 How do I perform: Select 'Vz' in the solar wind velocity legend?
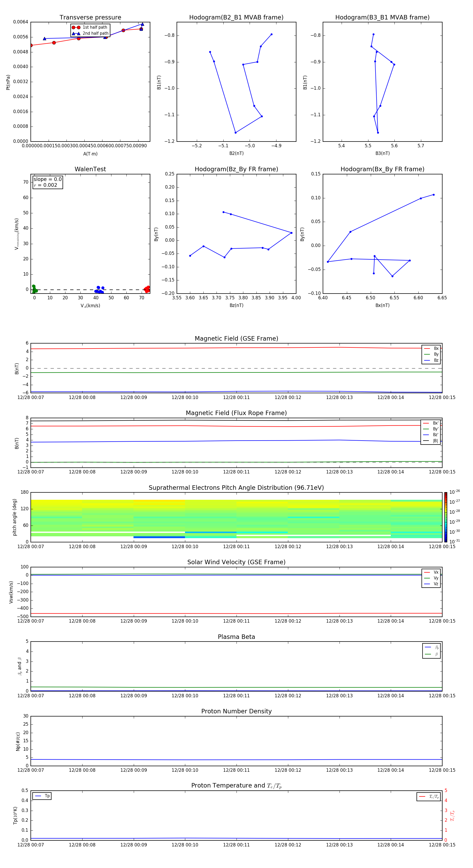pyautogui.click(x=431, y=584)
